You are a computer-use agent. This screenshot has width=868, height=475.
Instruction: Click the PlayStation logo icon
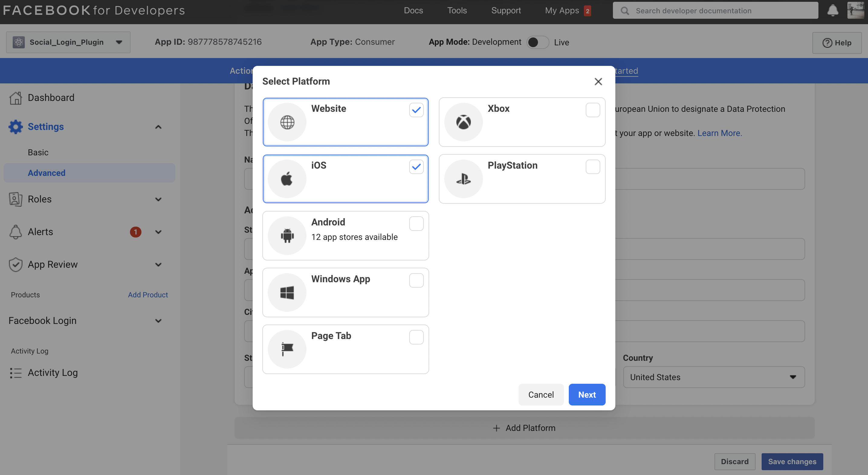pyautogui.click(x=463, y=179)
